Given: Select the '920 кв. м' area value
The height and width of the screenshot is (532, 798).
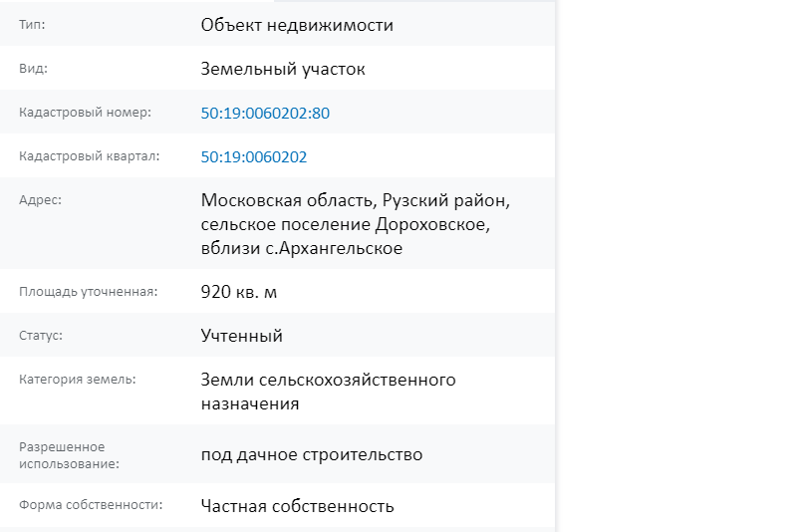Looking at the screenshot, I should (x=239, y=292).
